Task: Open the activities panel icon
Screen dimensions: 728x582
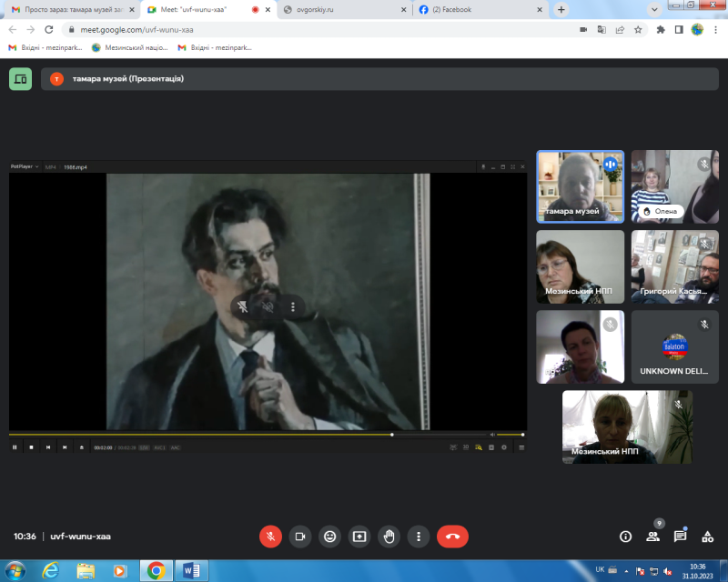Action: coord(707,537)
